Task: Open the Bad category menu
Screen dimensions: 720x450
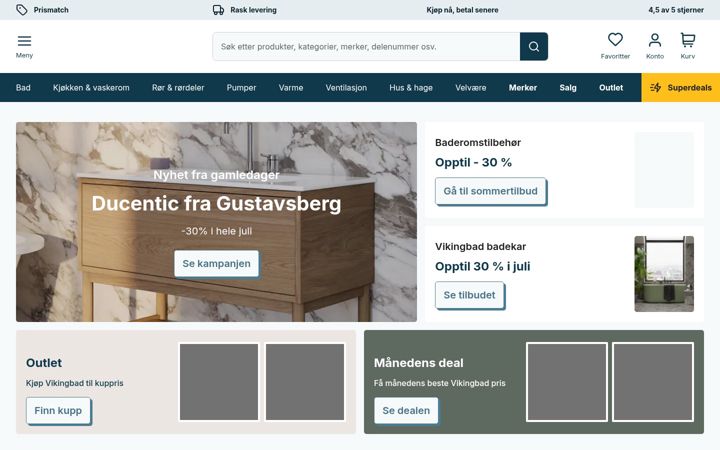Action: pyautogui.click(x=23, y=88)
